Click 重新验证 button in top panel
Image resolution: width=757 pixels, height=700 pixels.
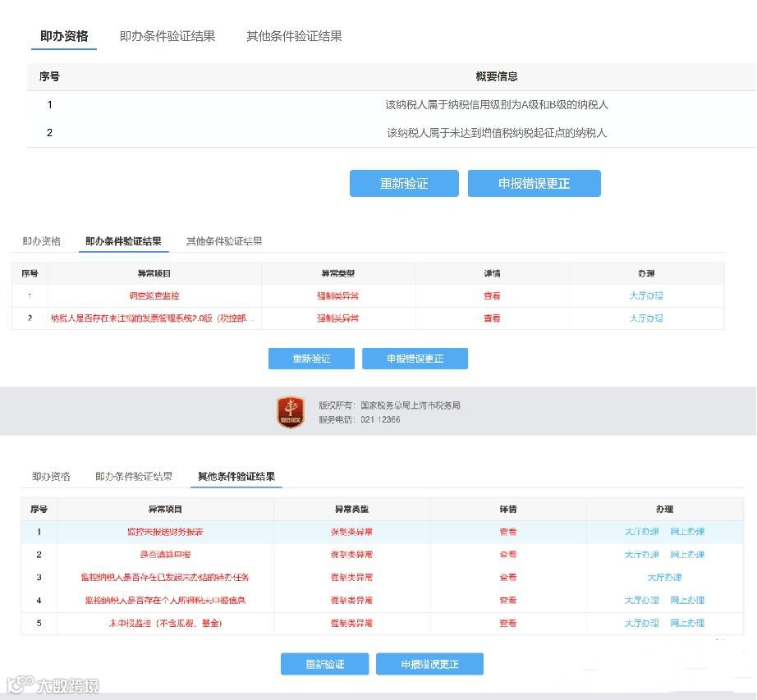[404, 183]
